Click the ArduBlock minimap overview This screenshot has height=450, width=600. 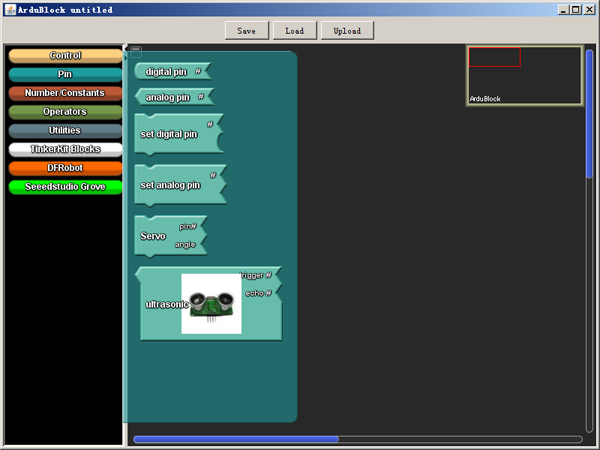tap(525, 75)
